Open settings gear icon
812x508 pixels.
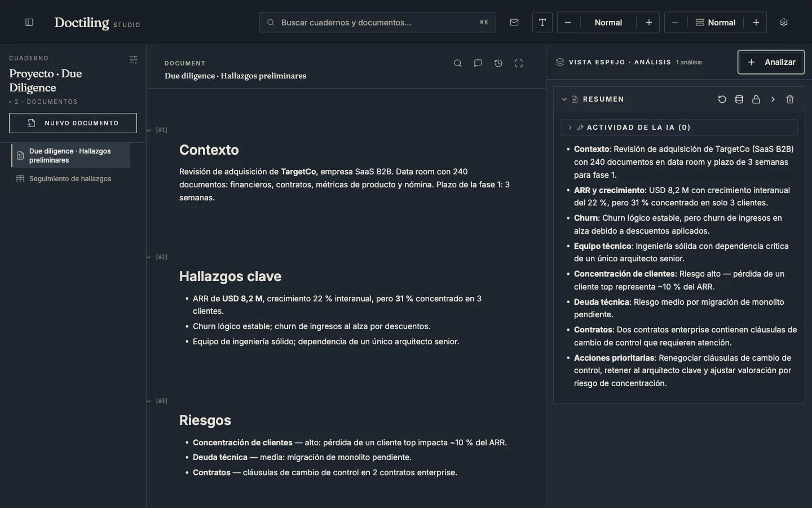784,23
